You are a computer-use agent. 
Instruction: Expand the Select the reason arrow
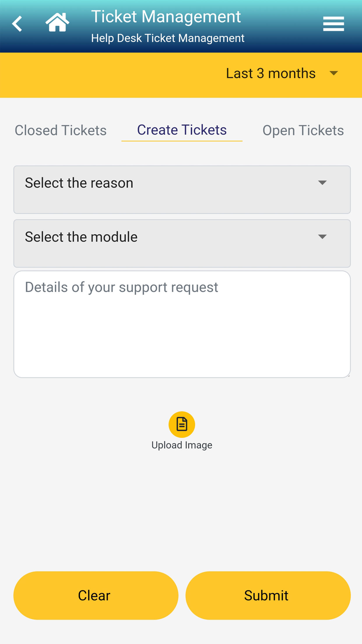point(322,183)
